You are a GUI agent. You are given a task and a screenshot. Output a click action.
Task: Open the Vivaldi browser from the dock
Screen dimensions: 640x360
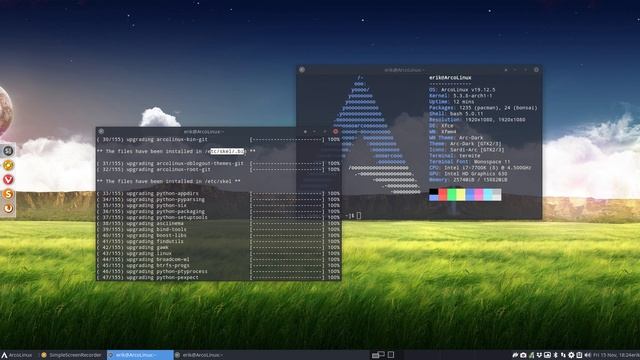[8, 180]
